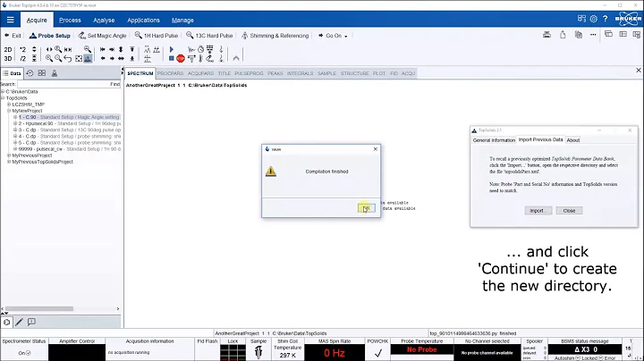
Task: Expand the MyPreviousProject tree node
Action: pos(9,155)
